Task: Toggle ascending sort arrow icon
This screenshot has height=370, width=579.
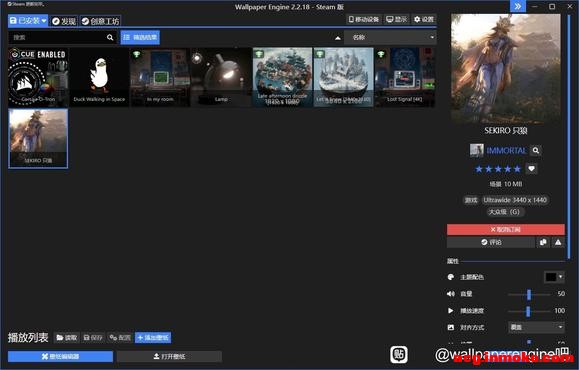Action: 338,38
